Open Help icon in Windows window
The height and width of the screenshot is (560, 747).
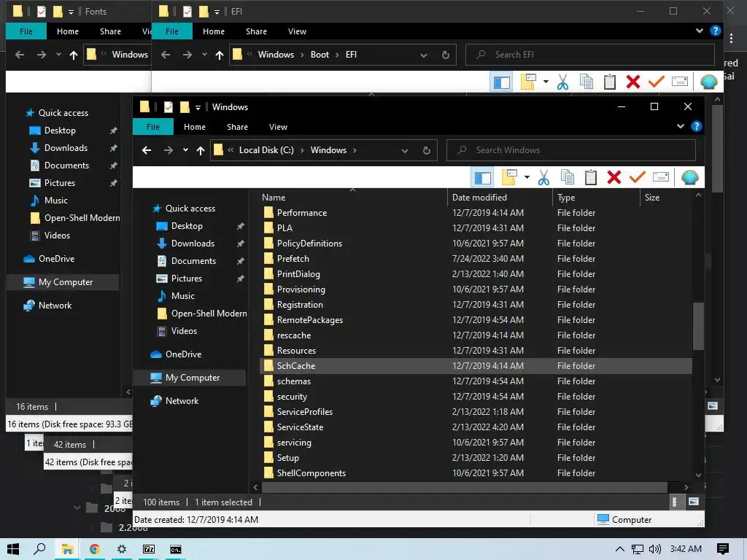[696, 126]
